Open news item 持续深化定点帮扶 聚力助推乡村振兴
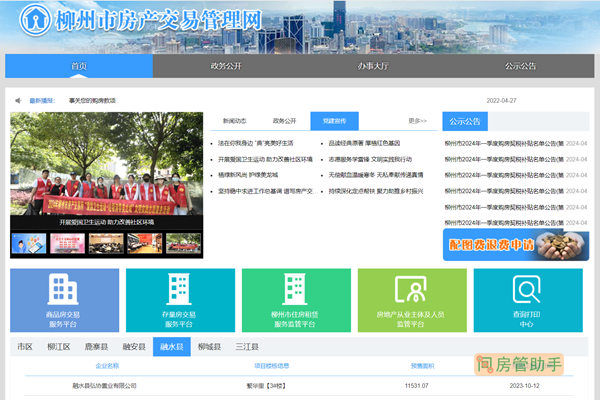This screenshot has height=400, width=600. [376, 191]
